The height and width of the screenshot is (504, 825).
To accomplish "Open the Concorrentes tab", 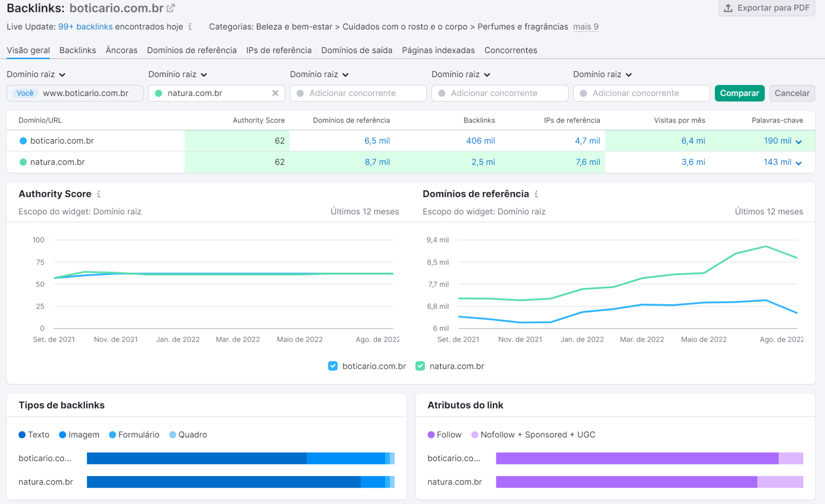I will pyautogui.click(x=511, y=50).
